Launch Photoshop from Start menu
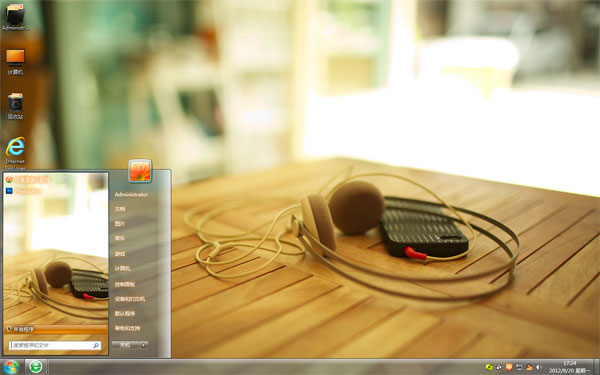Viewport: 600px width, 375px height. coord(24,191)
